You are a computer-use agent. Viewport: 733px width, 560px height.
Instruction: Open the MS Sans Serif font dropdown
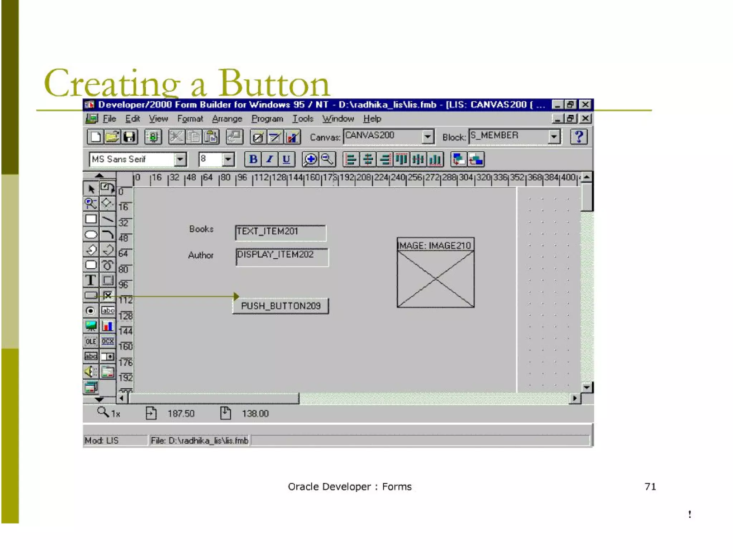click(180, 159)
